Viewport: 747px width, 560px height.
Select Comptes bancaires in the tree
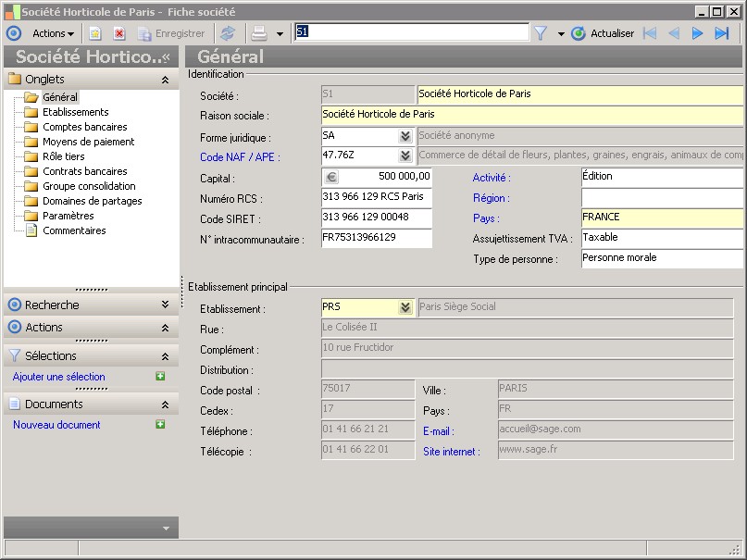click(84, 127)
